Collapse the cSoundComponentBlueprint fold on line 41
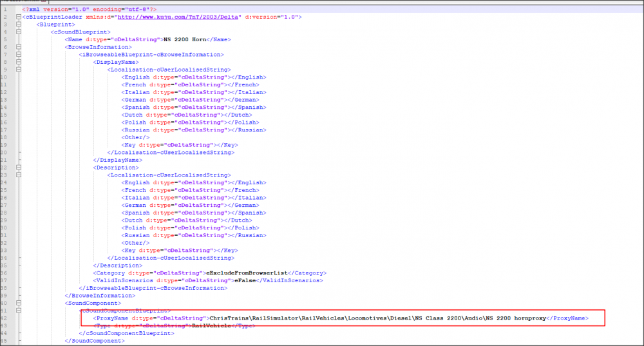The height and width of the screenshot is (346, 644). 17,311
